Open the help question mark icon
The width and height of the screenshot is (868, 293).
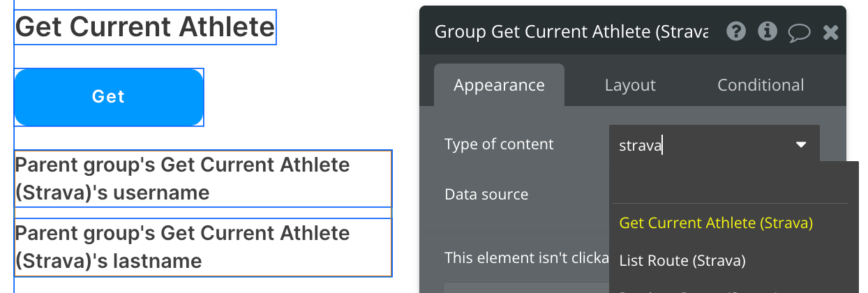click(x=736, y=31)
